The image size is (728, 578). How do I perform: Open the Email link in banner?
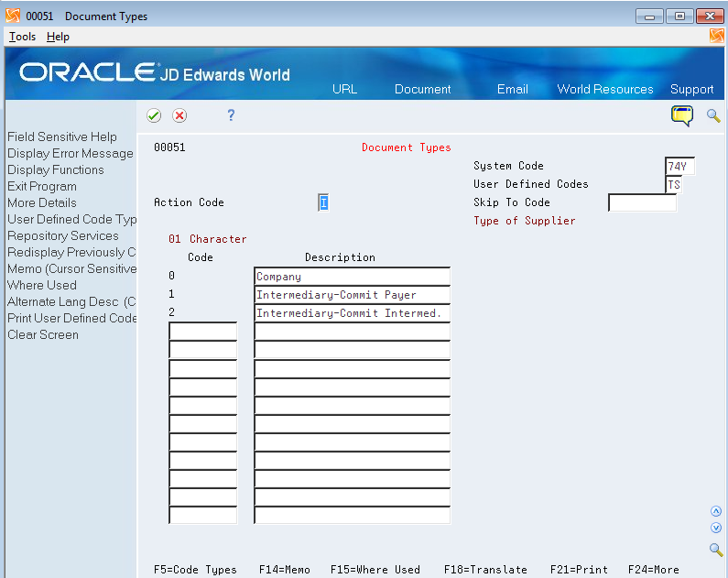coord(513,89)
